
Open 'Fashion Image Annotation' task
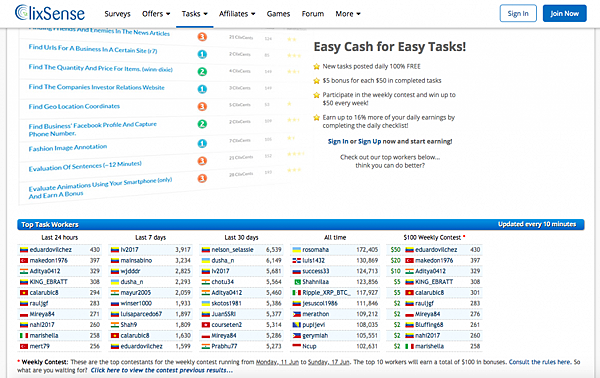(68, 148)
